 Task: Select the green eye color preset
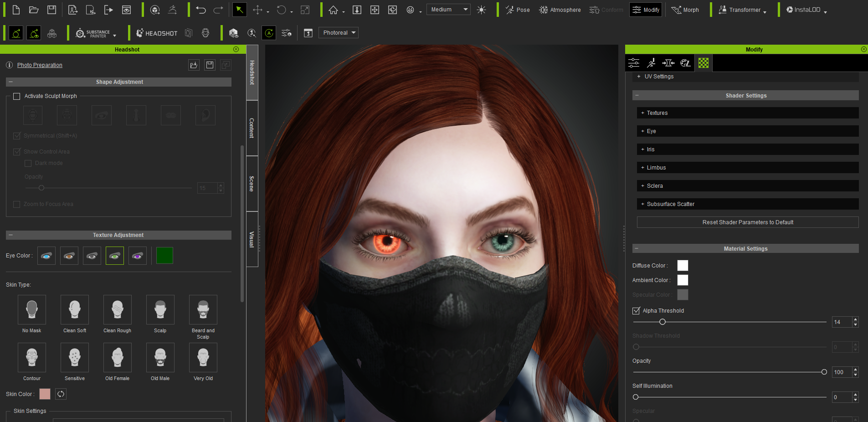pyautogui.click(x=115, y=256)
